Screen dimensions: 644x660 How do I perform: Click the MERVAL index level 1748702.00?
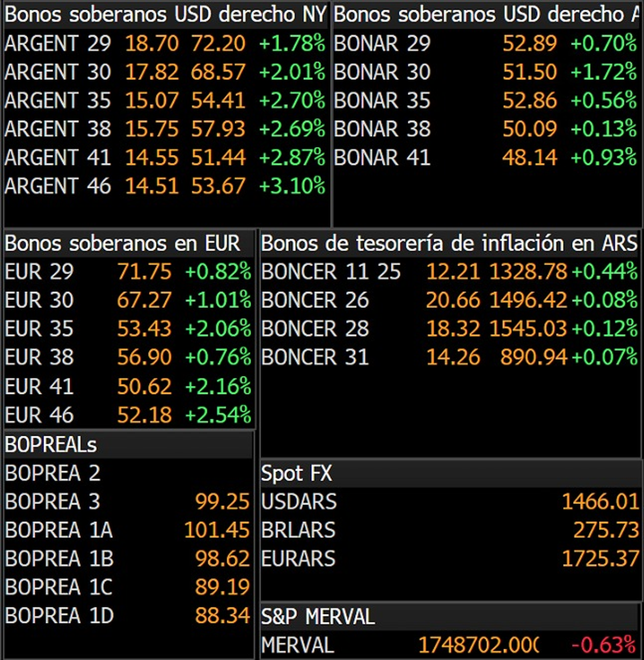click(478, 644)
